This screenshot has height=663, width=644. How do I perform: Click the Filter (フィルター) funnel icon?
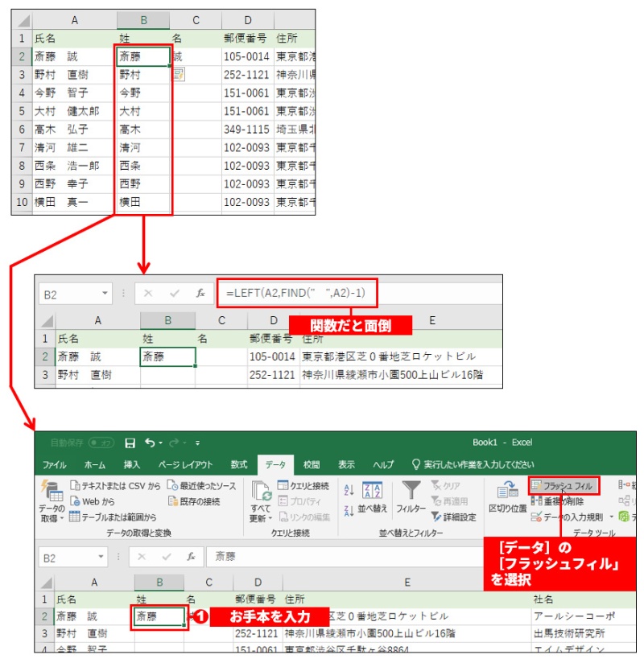coord(411,491)
